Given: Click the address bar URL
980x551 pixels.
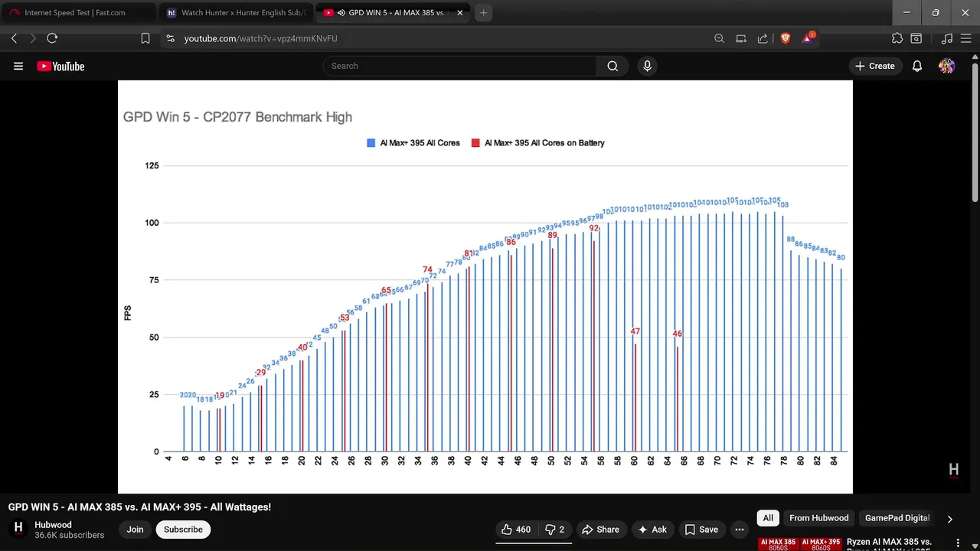Looking at the screenshot, I should (x=260, y=38).
